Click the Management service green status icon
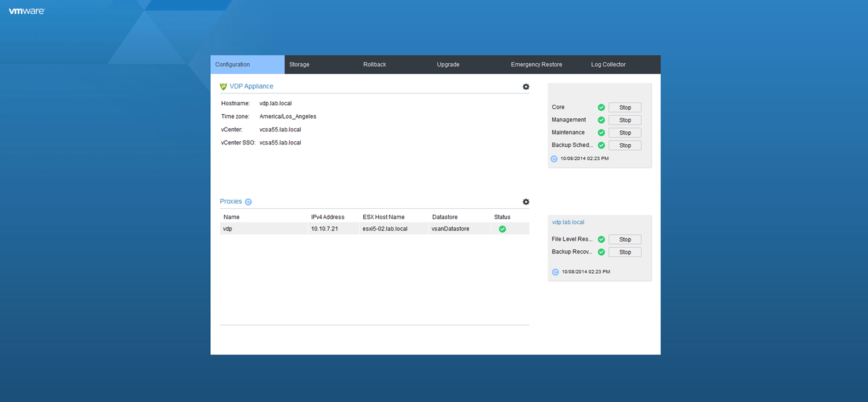Image resolution: width=868 pixels, height=402 pixels. pos(601,120)
